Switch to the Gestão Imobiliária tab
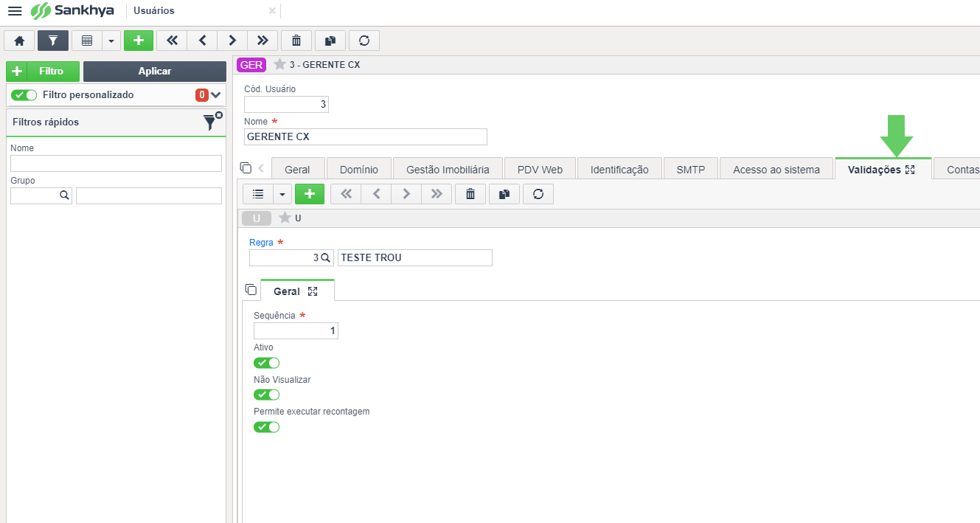Image resolution: width=980 pixels, height=523 pixels. click(448, 169)
